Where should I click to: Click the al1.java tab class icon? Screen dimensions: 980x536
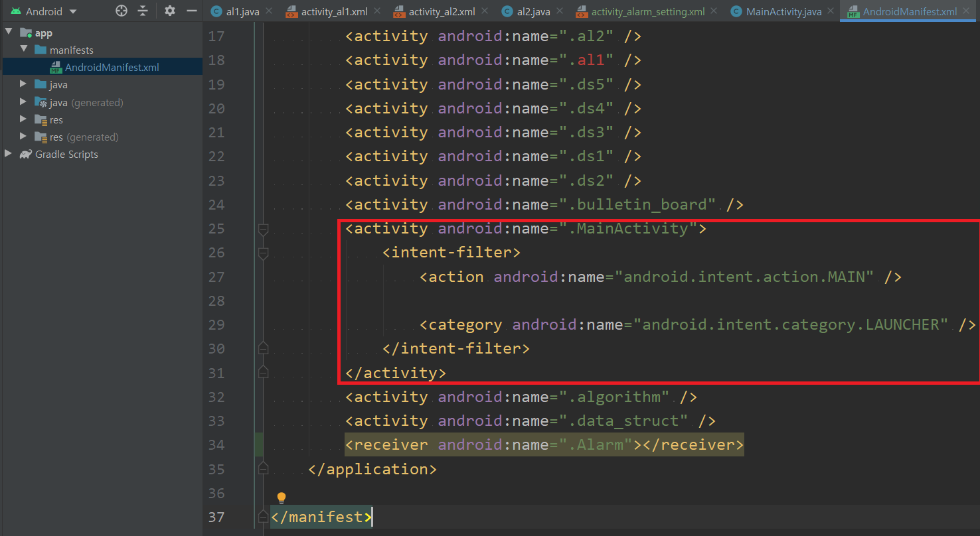(x=216, y=11)
